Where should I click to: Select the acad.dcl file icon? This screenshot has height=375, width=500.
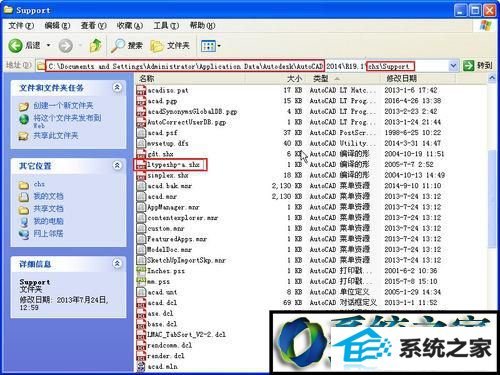click(x=142, y=303)
